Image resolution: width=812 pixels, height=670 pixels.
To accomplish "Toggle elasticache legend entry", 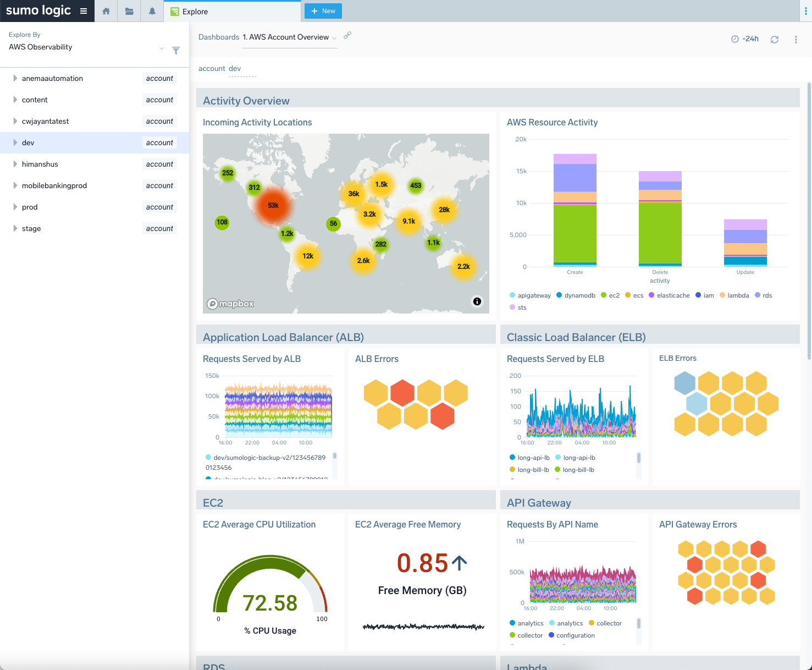I will (x=669, y=295).
